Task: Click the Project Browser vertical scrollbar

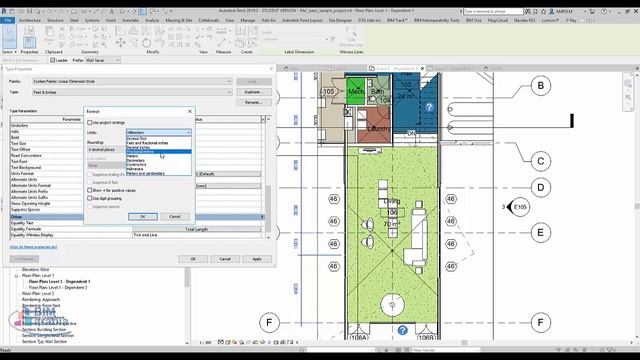Action: pyautogui.click(x=187, y=305)
